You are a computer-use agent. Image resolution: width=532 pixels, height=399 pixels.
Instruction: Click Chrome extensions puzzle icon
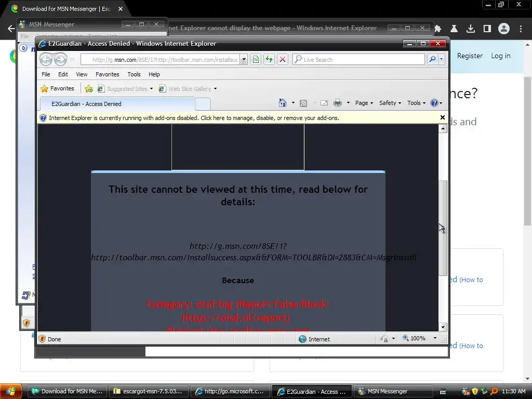438,29
